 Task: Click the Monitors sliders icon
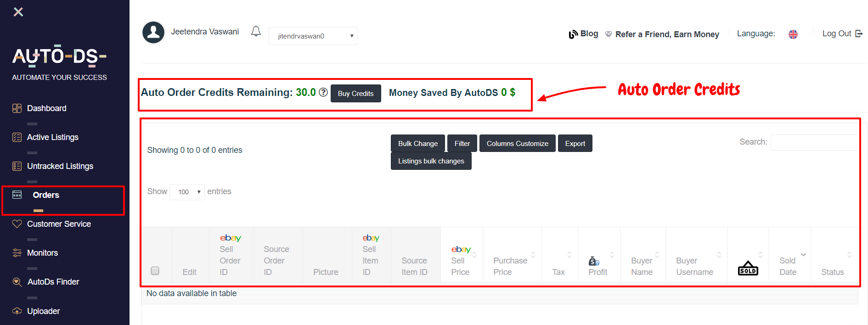[17, 253]
